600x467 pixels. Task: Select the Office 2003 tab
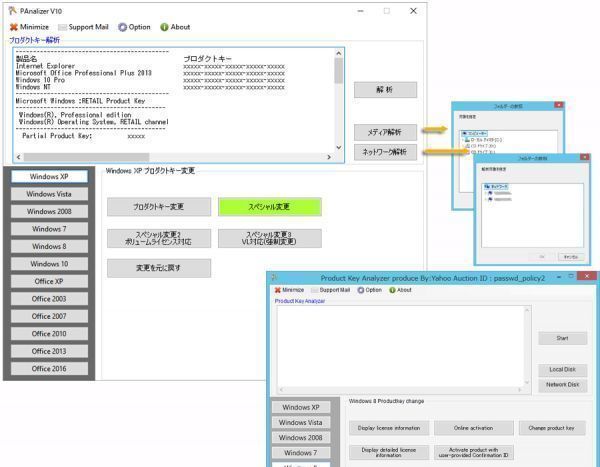(49, 299)
